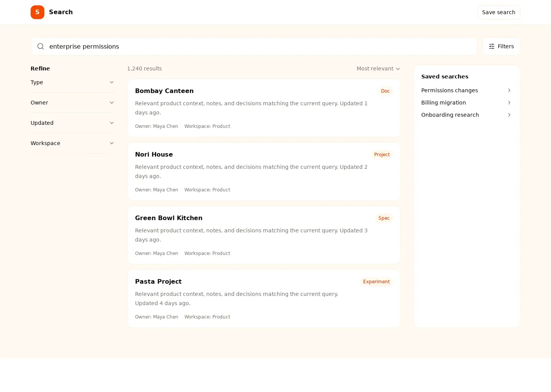Click the Filters sliders icon
This screenshot has height=392, width=551.
click(x=492, y=46)
